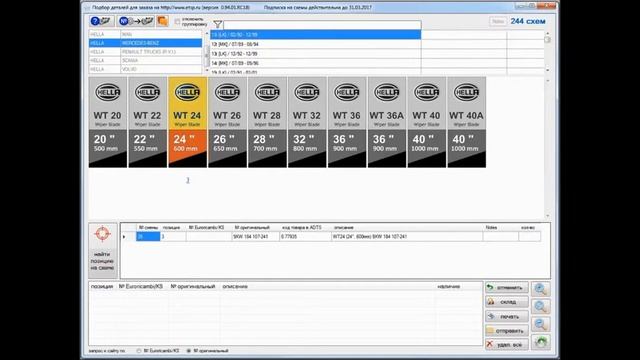Click the greyed-out button beside '244 схем'

tap(498, 21)
